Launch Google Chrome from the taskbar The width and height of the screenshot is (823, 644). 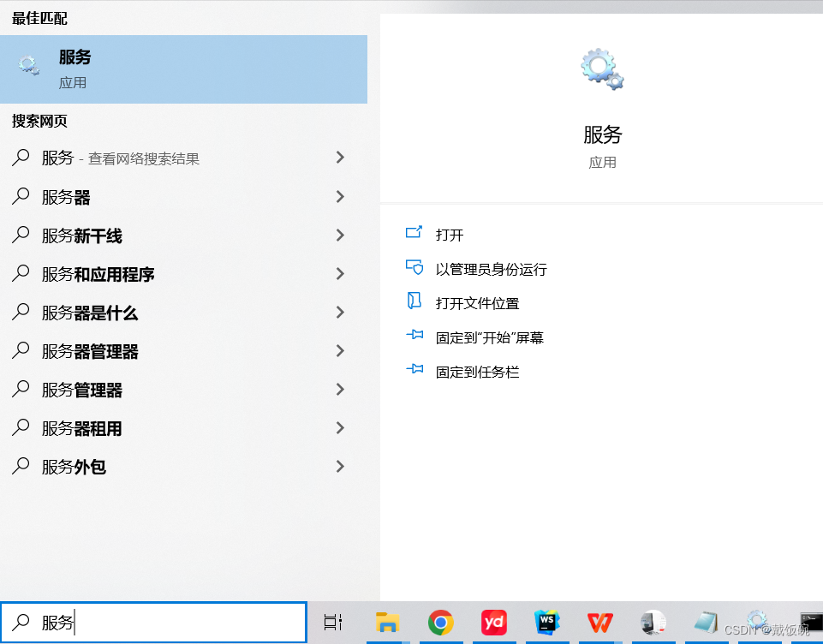coord(440,623)
